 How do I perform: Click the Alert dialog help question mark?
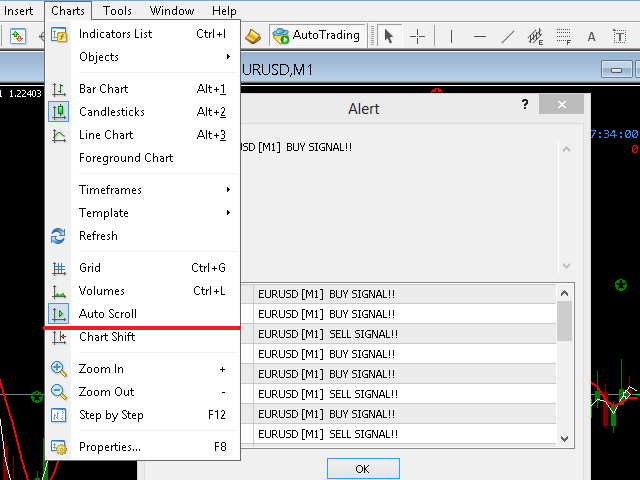[x=525, y=104]
